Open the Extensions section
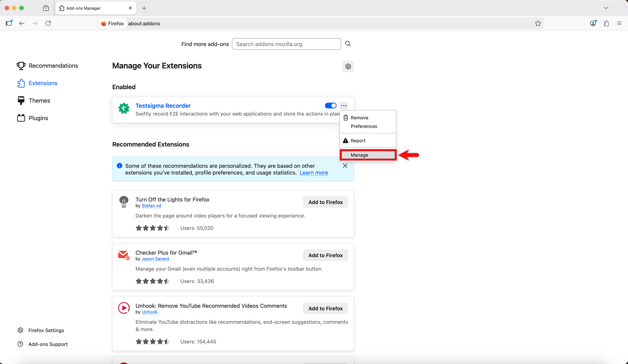Viewport: 628px width, 364px height. [37, 83]
